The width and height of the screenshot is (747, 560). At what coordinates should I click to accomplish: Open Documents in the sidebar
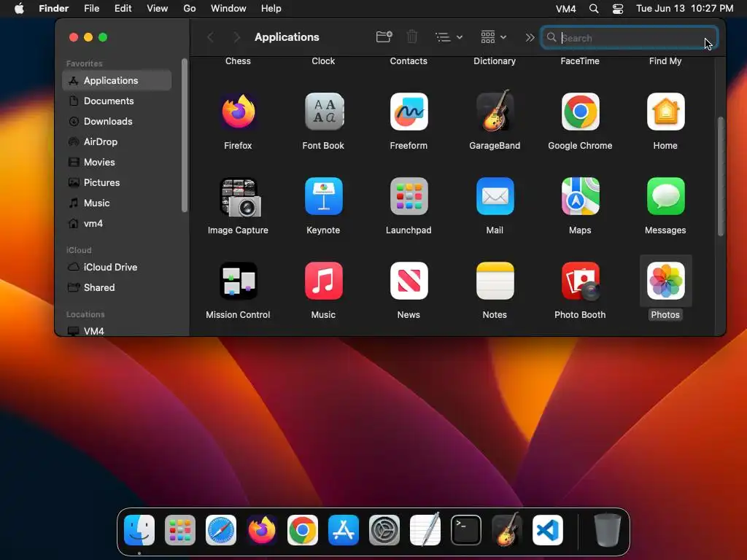pyautogui.click(x=117, y=101)
